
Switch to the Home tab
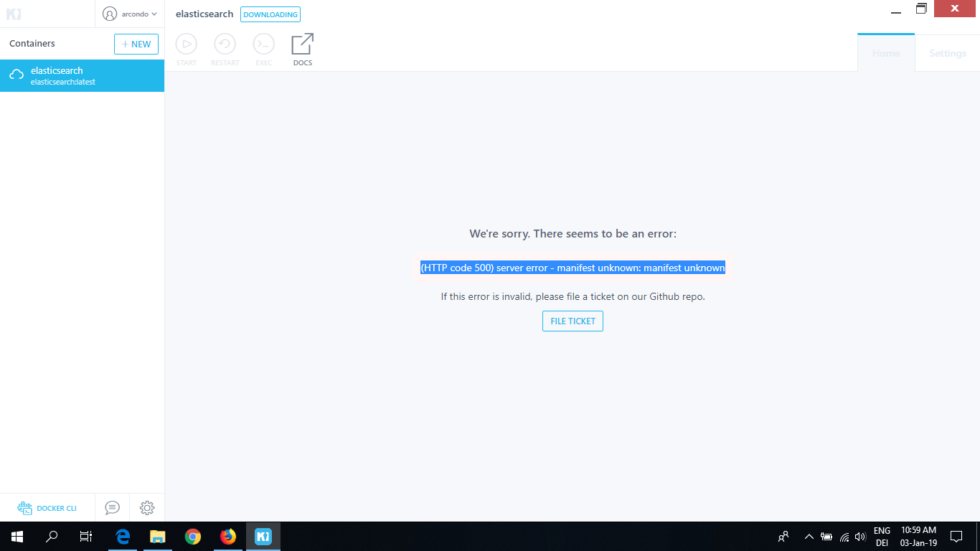tap(885, 52)
